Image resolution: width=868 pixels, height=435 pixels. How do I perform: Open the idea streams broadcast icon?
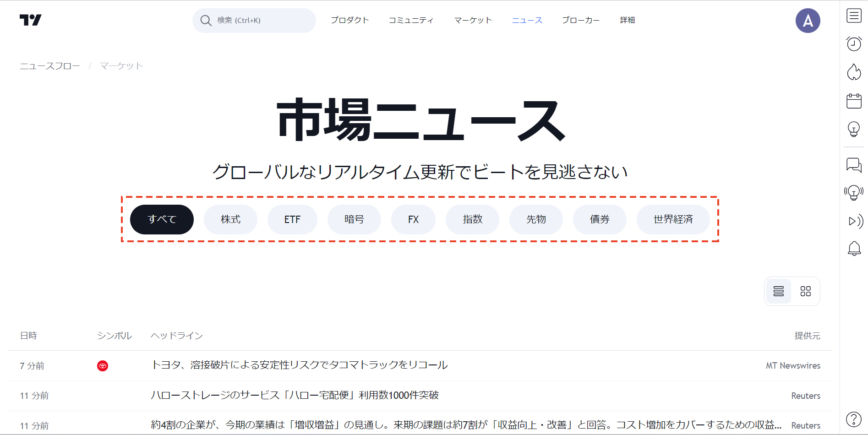(x=854, y=193)
